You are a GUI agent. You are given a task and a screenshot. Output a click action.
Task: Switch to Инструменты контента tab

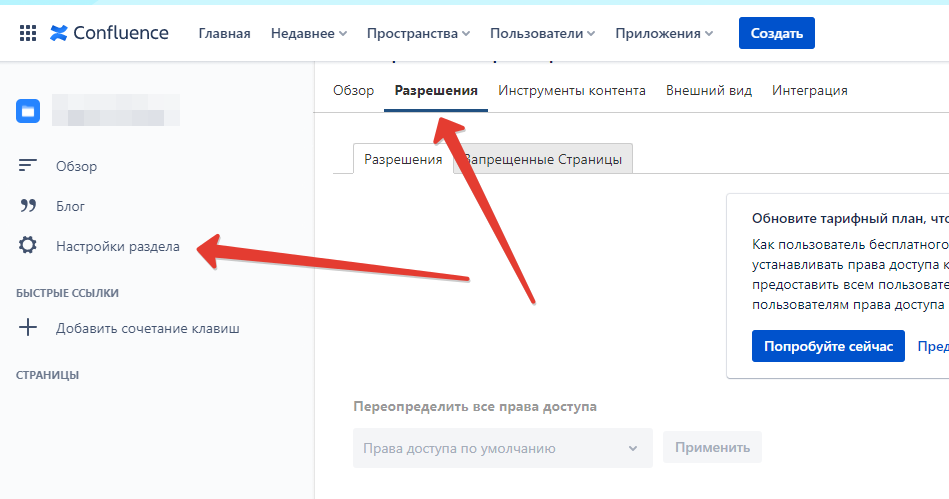coord(572,90)
